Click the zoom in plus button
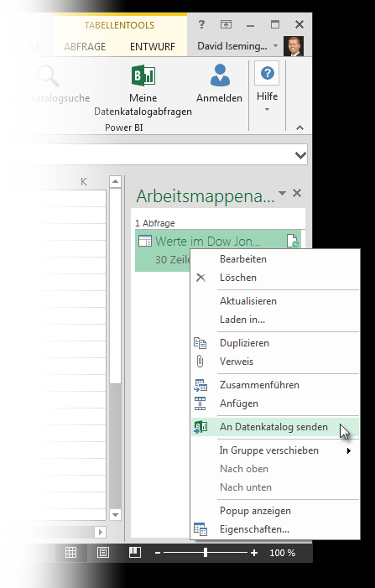 pos(254,553)
